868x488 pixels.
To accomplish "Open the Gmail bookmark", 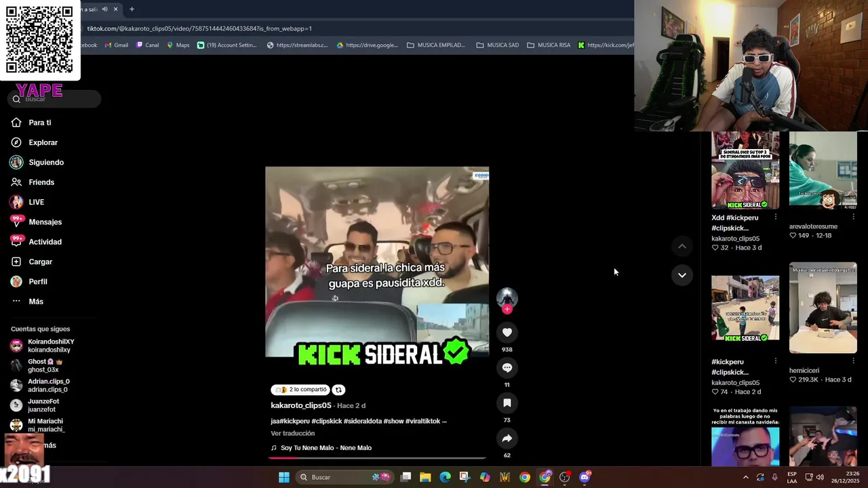I will point(116,45).
